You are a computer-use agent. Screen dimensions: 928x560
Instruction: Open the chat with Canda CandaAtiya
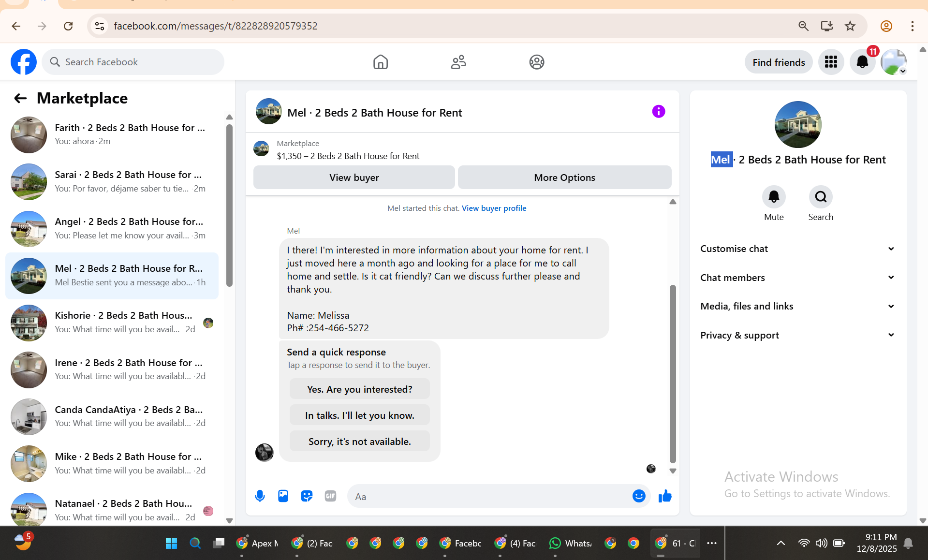[112, 417]
